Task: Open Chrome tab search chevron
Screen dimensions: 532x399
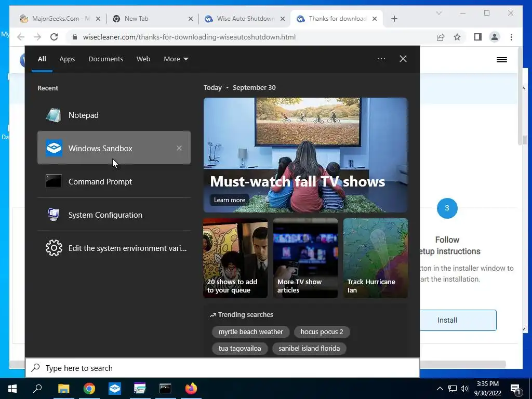Action: click(438, 13)
